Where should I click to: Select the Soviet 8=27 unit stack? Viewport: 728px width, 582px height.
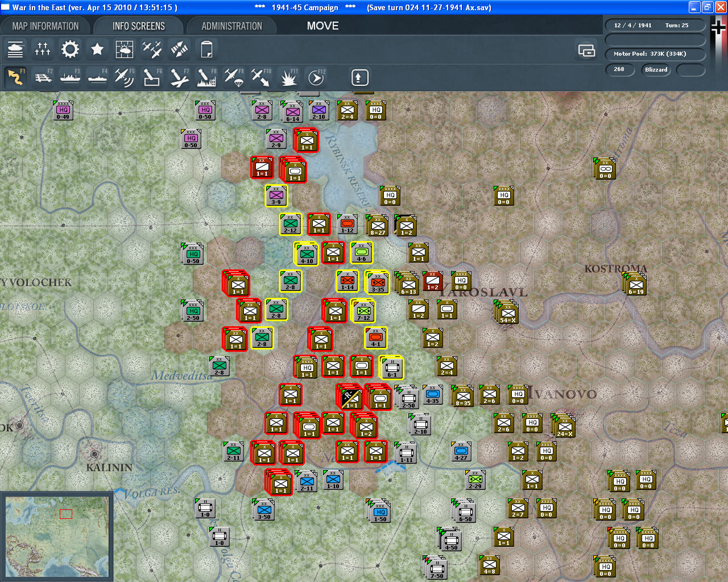(x=377, y=226)
